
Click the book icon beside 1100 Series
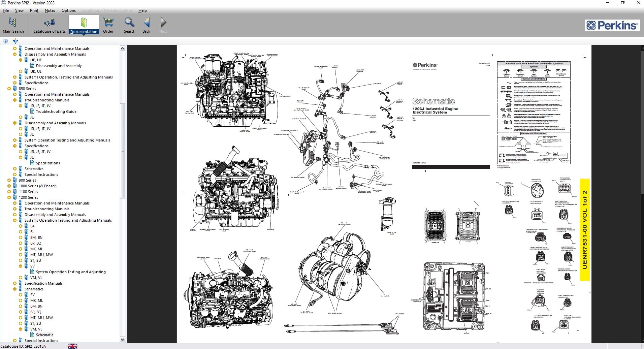coord(15,192)
